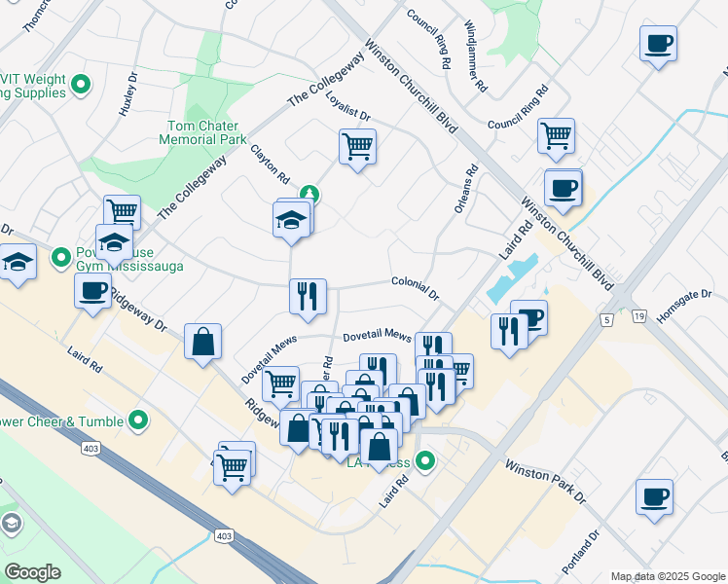Select the Powerhouse Gym Mississauga green pin

tap(61, 258)
